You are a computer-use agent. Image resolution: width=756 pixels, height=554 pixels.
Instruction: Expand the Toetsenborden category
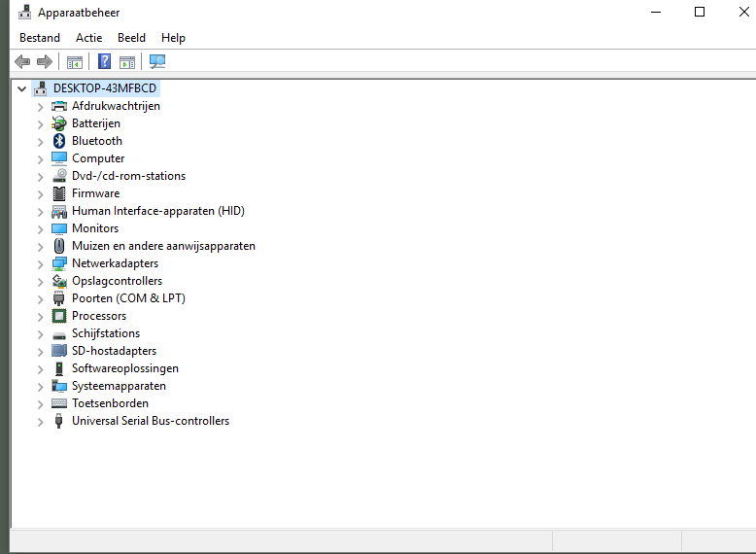click(x=41, y=403)
